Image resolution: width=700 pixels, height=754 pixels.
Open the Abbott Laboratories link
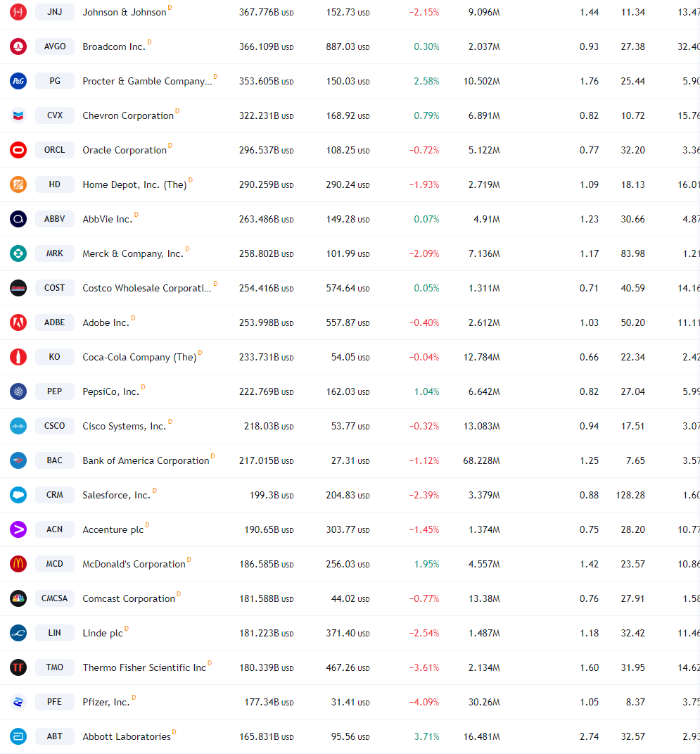[x=127, y=736]
